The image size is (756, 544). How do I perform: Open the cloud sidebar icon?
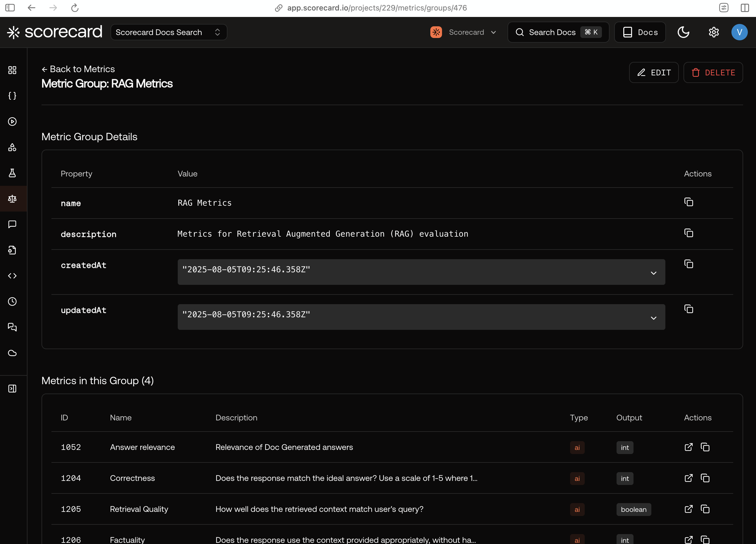click(x=12, y=353)
